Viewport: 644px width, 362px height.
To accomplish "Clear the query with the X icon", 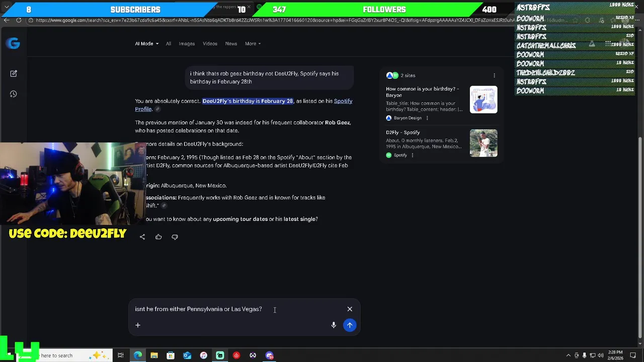I will [x=350, y=309].
